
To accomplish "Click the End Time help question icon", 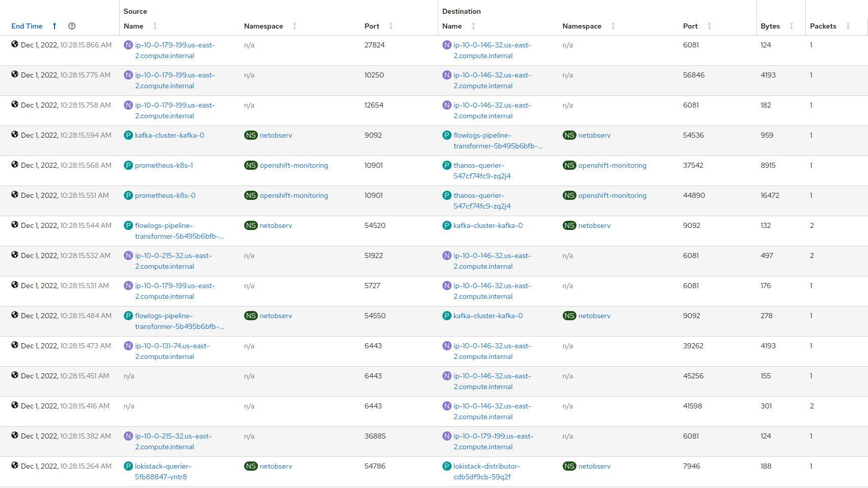I will coord(72,26).
